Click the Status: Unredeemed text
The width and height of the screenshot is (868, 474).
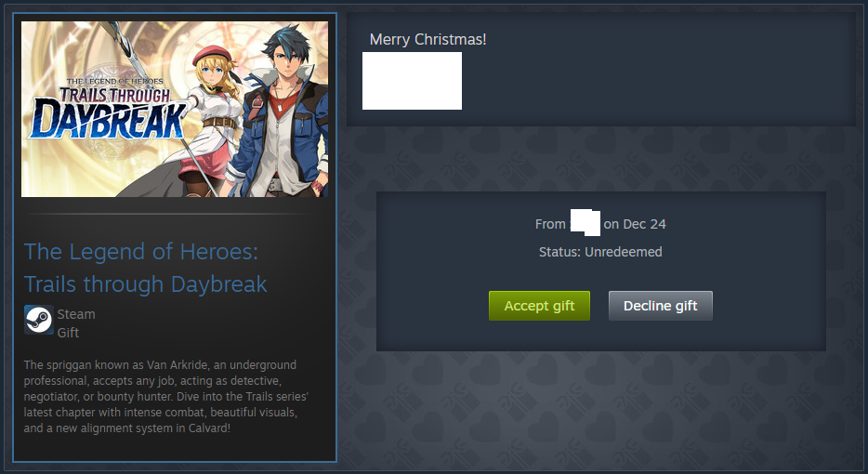tap(600, 252)
